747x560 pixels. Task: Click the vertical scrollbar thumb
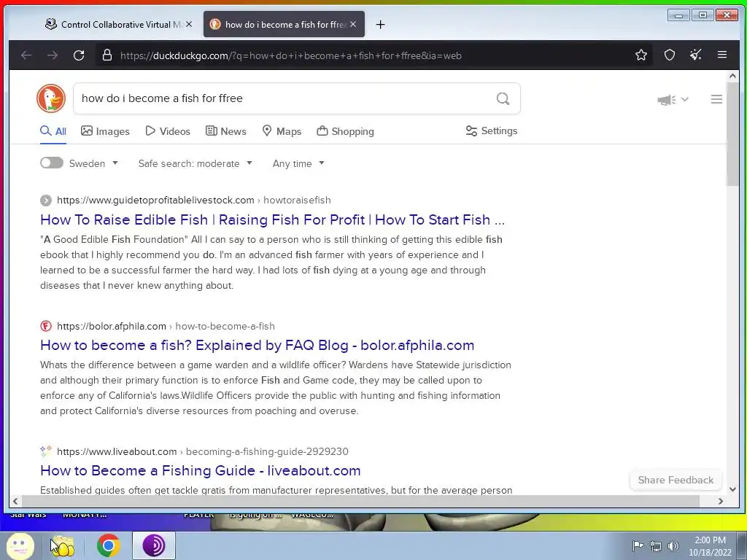click(x=732, y=134)
